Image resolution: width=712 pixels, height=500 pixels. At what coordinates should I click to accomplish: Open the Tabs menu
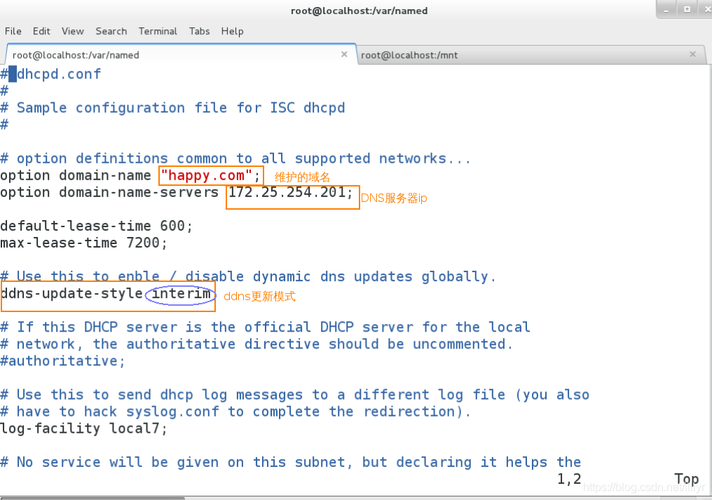coord(199,31)
